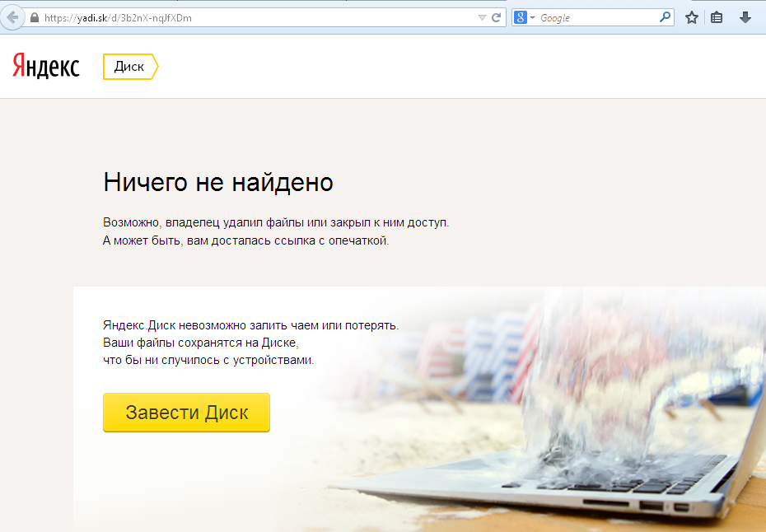The image size is (766, 532).
Task: Click the Ничего не найдено heading
Action: click(218, 182)
